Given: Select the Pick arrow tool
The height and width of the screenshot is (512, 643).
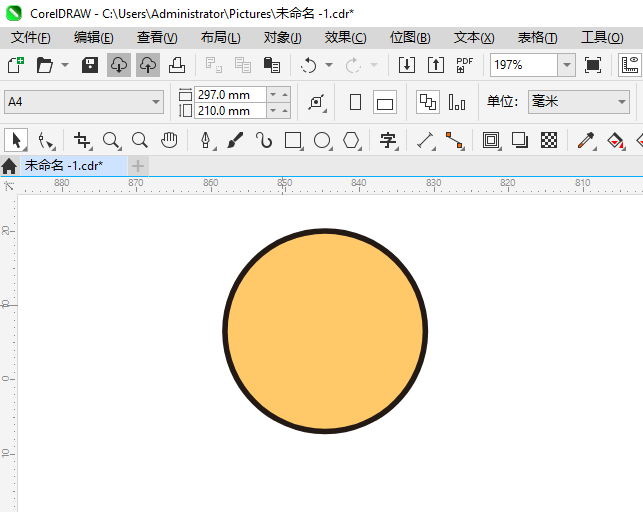Looking at the screenshot, I should tap(16, 140).
